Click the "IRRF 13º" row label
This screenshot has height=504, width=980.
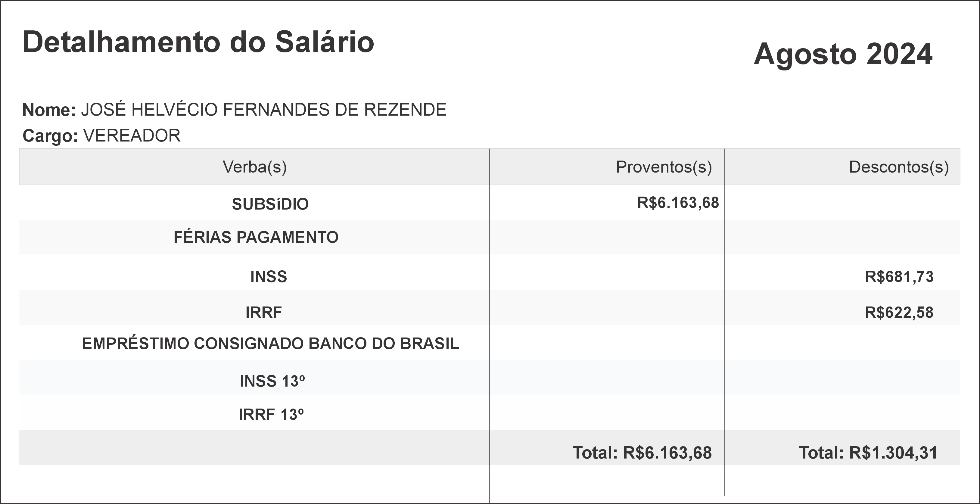(271, 415)
